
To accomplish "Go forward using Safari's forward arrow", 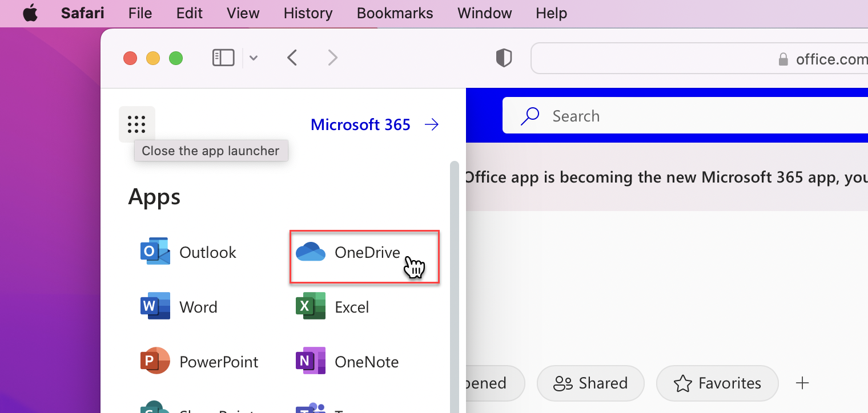I will point(332,58).
